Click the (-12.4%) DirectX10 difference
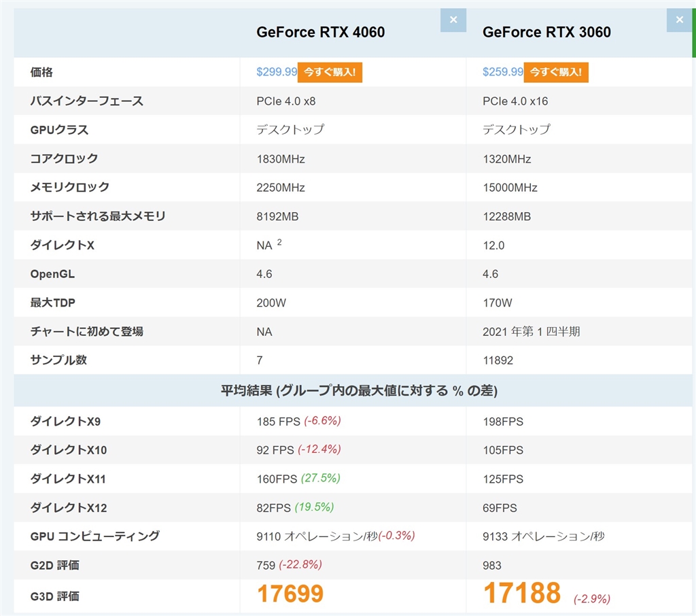The width and height of the screenshot is (696, 616). 319,449
